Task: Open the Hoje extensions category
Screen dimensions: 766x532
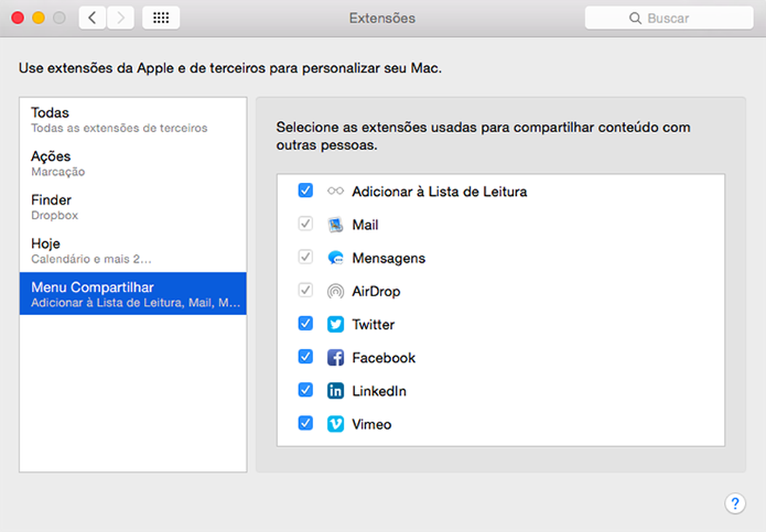Action: click(x=132, y=250)
